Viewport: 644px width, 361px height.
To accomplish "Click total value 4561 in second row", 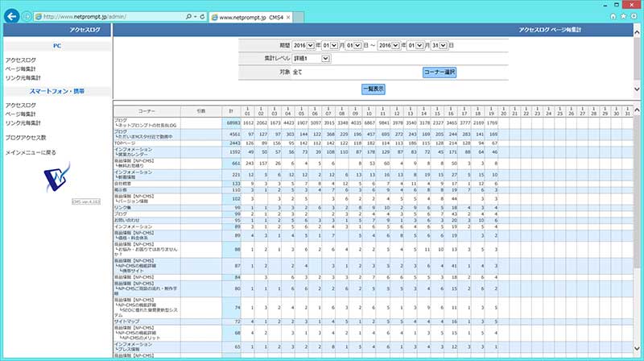I will click(234, 134).
